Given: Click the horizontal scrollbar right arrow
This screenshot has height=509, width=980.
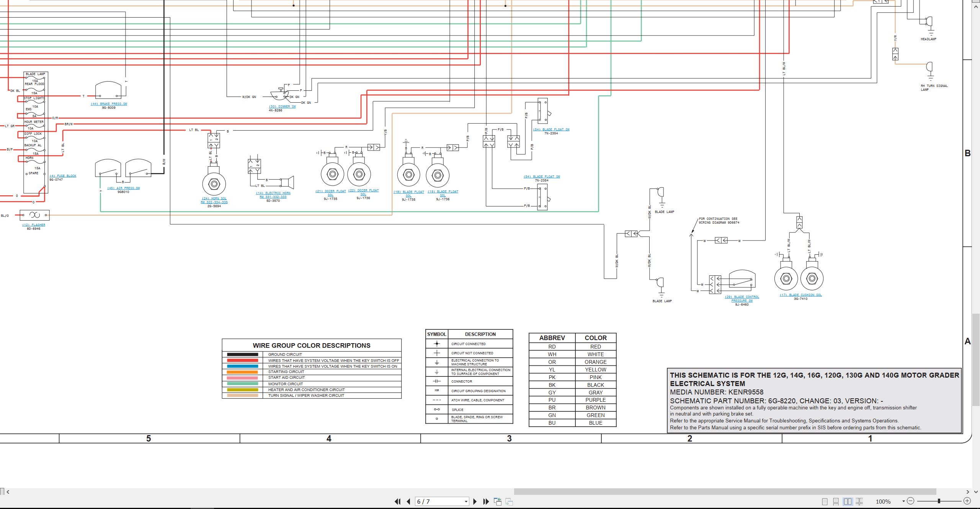Looking at the screenshot, I should pos(968,492).
